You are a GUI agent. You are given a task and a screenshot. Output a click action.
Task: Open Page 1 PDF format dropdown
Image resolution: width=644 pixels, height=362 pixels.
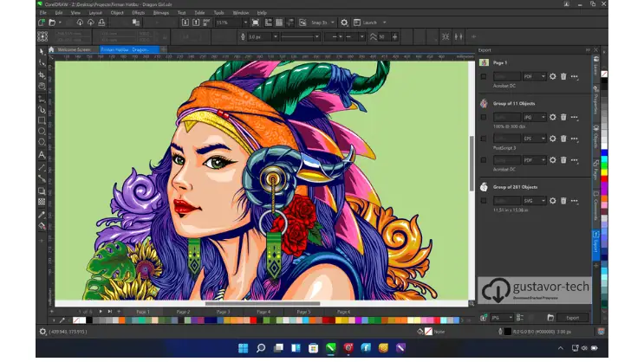pyautogui.click(x=534, y=76)
